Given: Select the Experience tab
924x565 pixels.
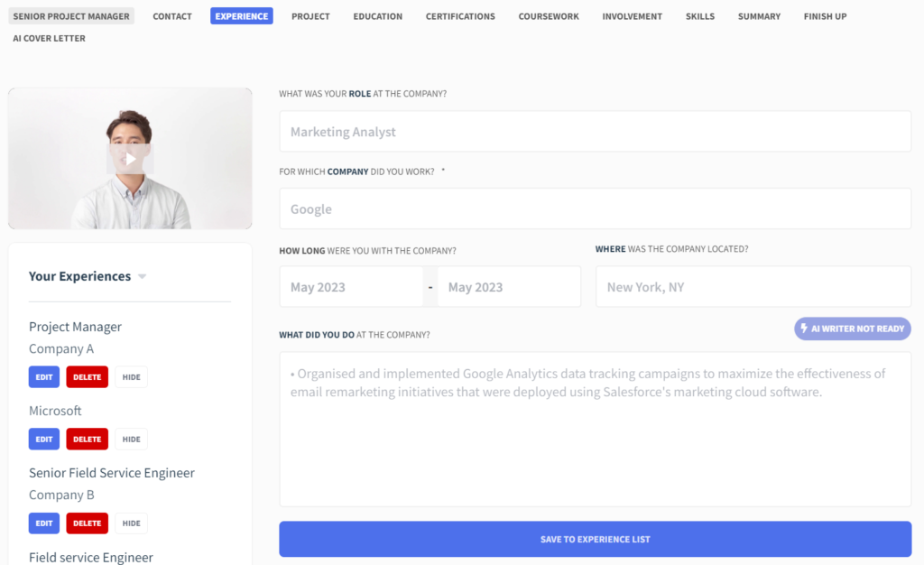Looking at the screenshot, I should click(x=242, y=16).
